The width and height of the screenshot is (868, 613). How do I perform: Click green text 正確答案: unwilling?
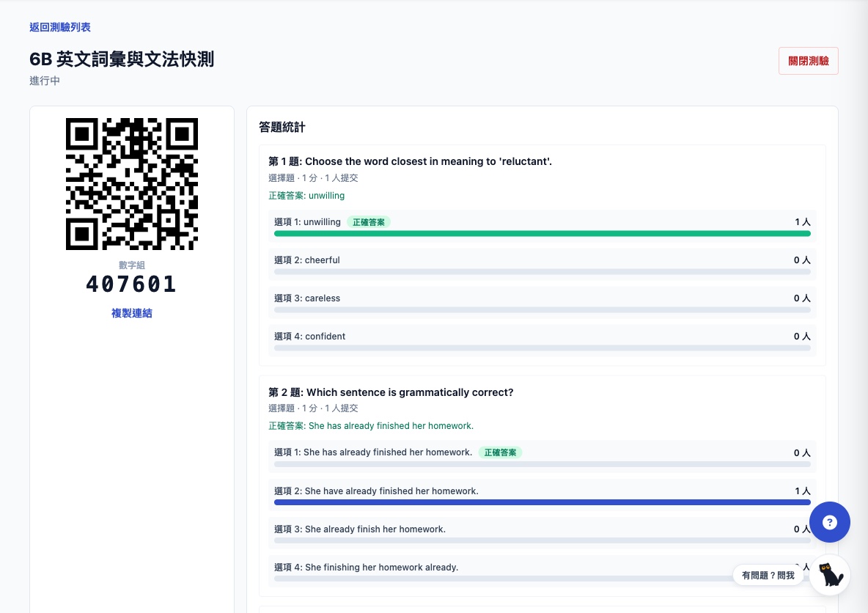tap(306, 196)
